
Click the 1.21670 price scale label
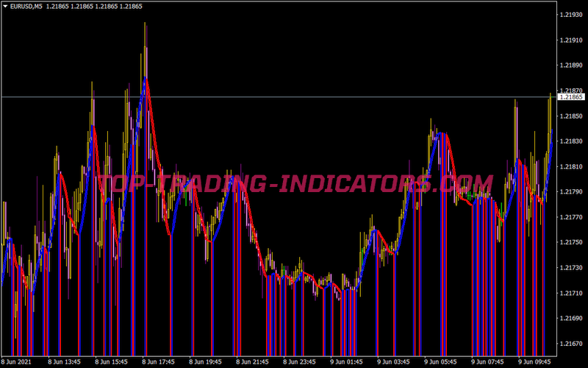click(x=571, y=344)
